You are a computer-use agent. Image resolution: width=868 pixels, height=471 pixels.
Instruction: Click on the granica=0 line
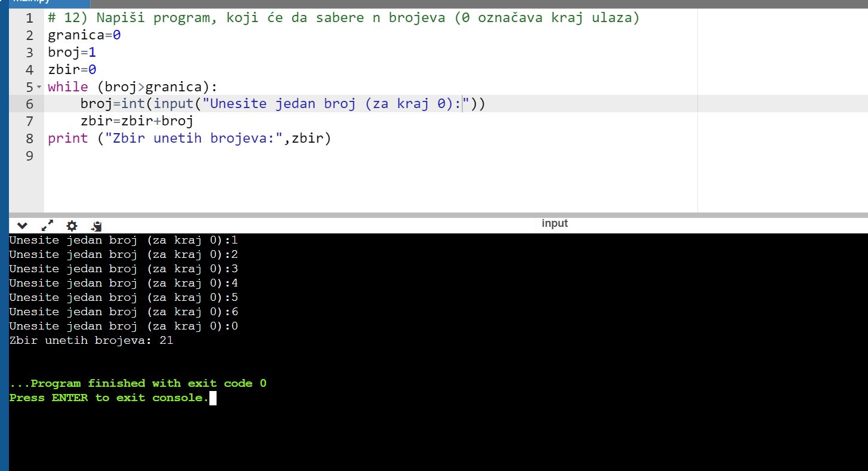(84, 36)
